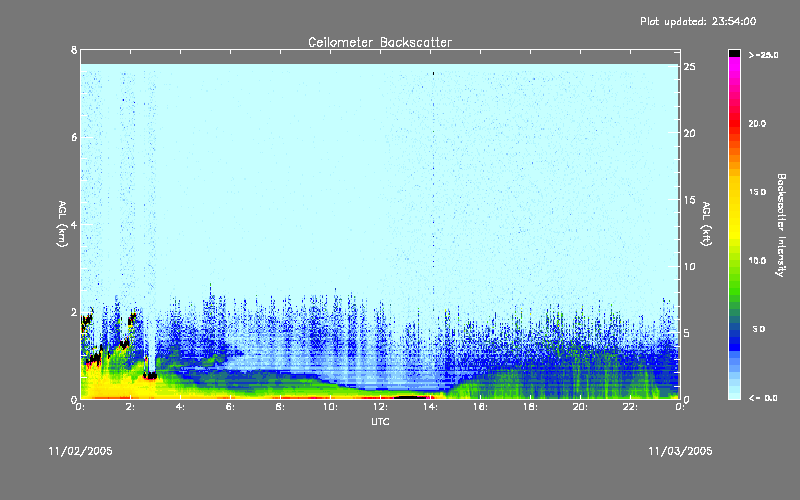This screenshot has height=500, width=800.
Task: Click the left 'AGL (km)' axis label
Action: 62,224
